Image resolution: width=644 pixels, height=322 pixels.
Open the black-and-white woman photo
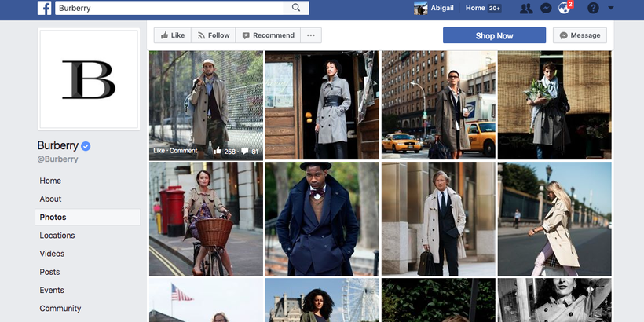(554, 300)
